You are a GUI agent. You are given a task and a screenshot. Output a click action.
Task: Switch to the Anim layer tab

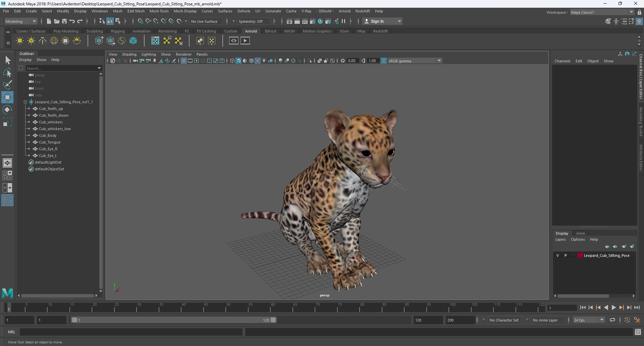click(580, 233)
